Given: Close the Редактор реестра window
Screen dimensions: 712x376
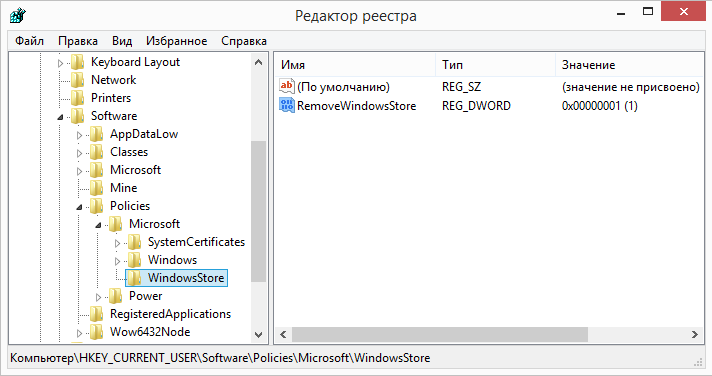Looking at the screenshot, I should pos(684,12).
